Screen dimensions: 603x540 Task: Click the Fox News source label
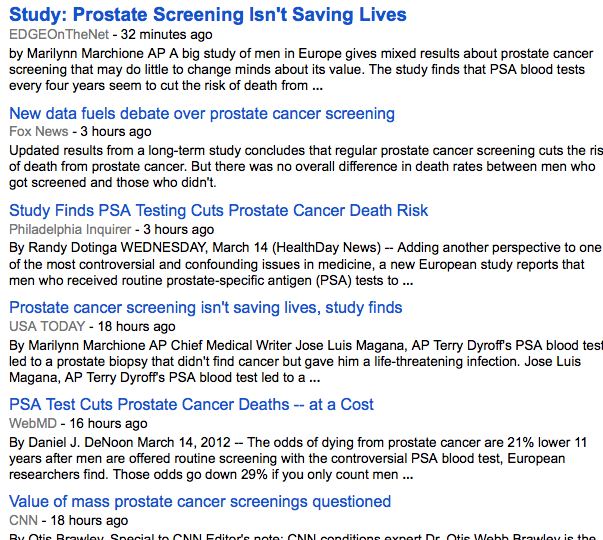pos(38,131)
